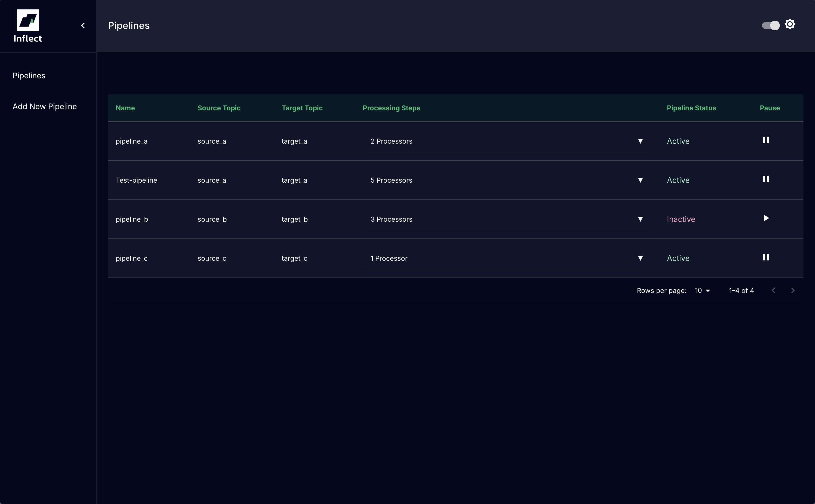Click target_a in pipeline_a row
This screenshot has height=504, width=815.
click(294, 141)
